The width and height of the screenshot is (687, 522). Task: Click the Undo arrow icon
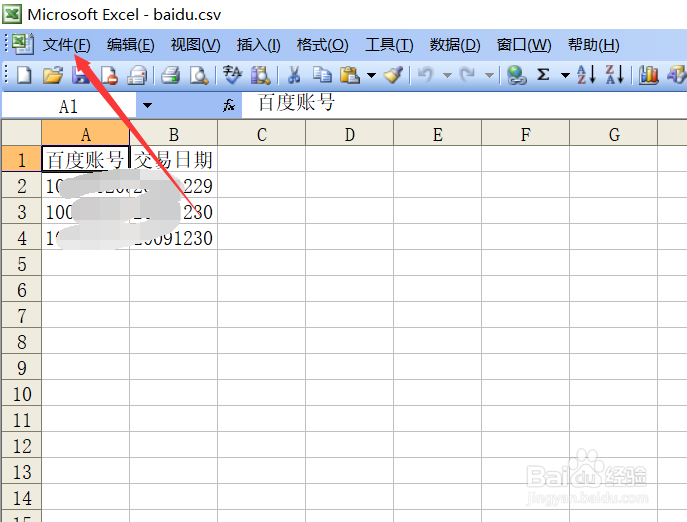(x=425, y=75)
